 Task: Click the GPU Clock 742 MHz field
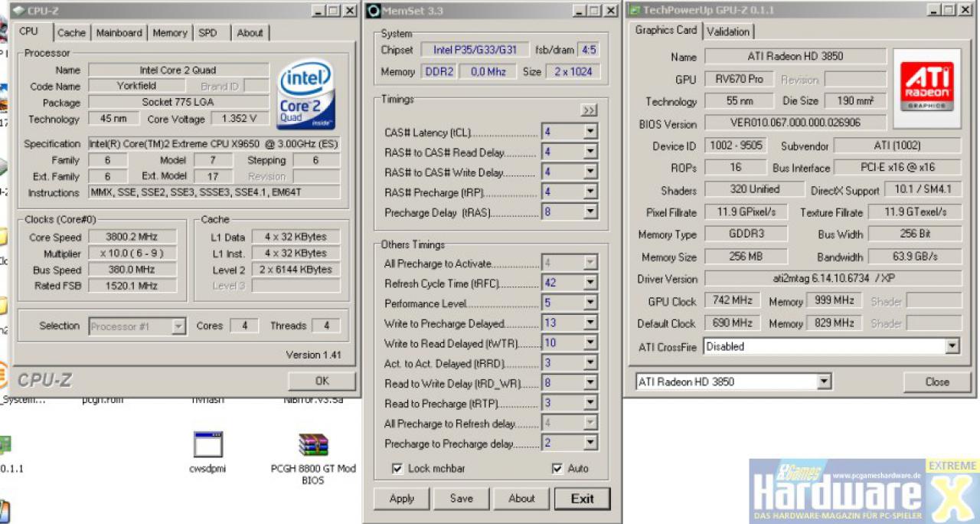[x=733, y=301]
